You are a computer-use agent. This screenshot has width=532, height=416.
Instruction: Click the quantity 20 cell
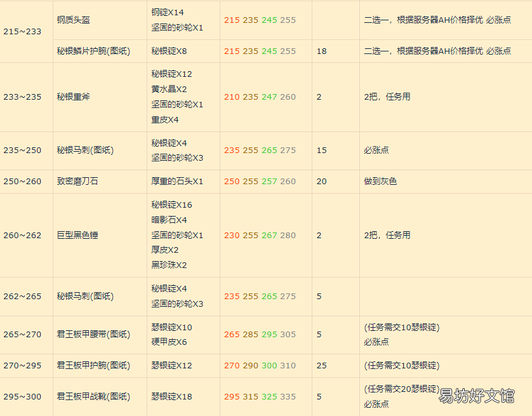coord(322,182)
